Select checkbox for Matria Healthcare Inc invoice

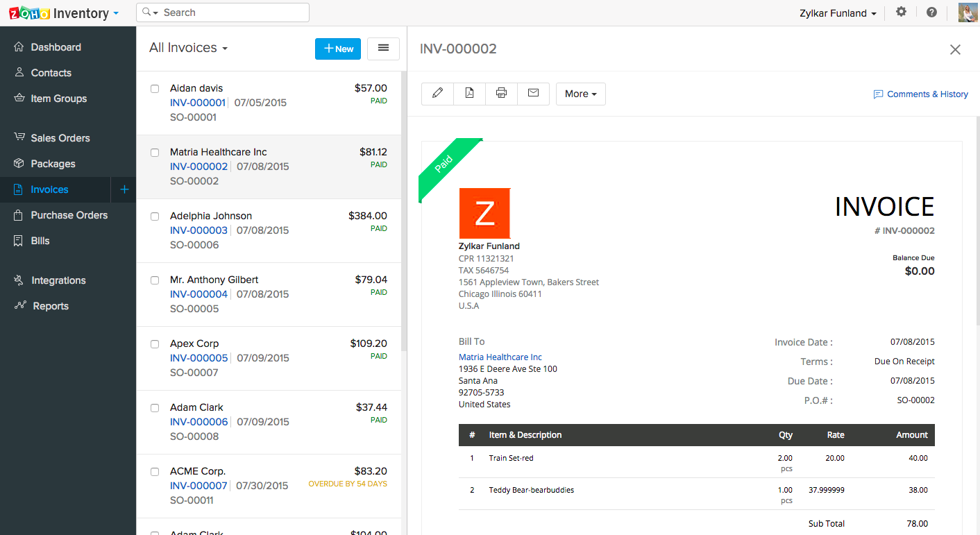[x=155, y=152]
